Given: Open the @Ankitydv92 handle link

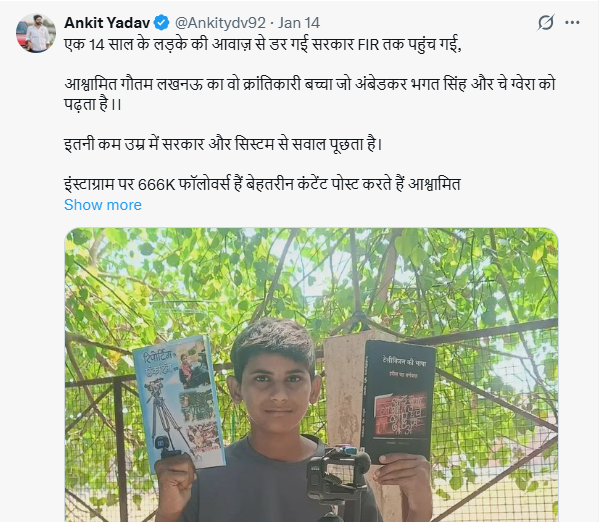Looking at the screenshot, I should pos(220,23).
